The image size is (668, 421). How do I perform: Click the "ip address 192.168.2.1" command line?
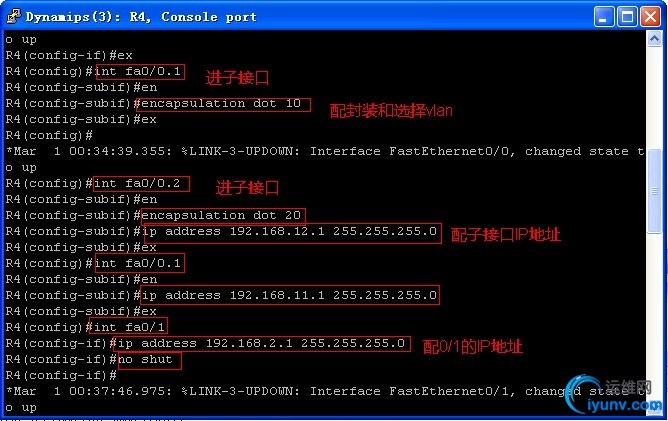(x=263, y=343)
